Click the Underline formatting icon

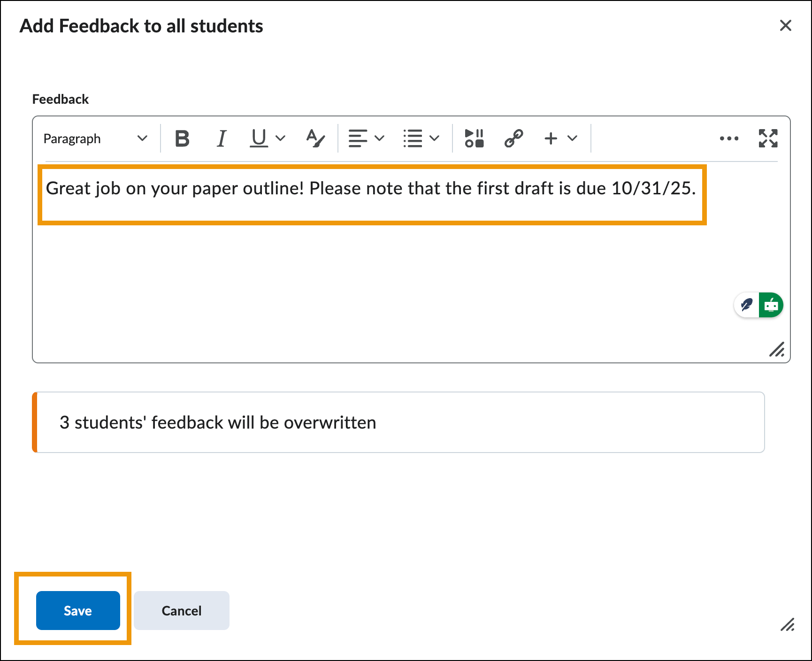pyautogui.click(x=259, y=138)
